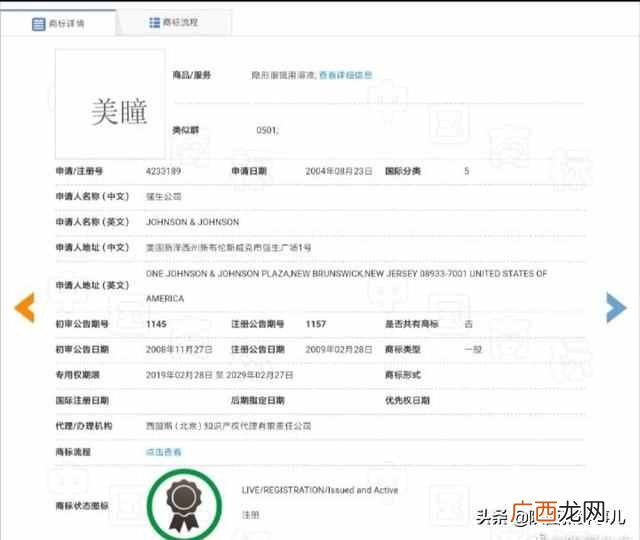
Task: Select applicant name JOHNSON & JOHNSON
Action: (x=192, y=222)
